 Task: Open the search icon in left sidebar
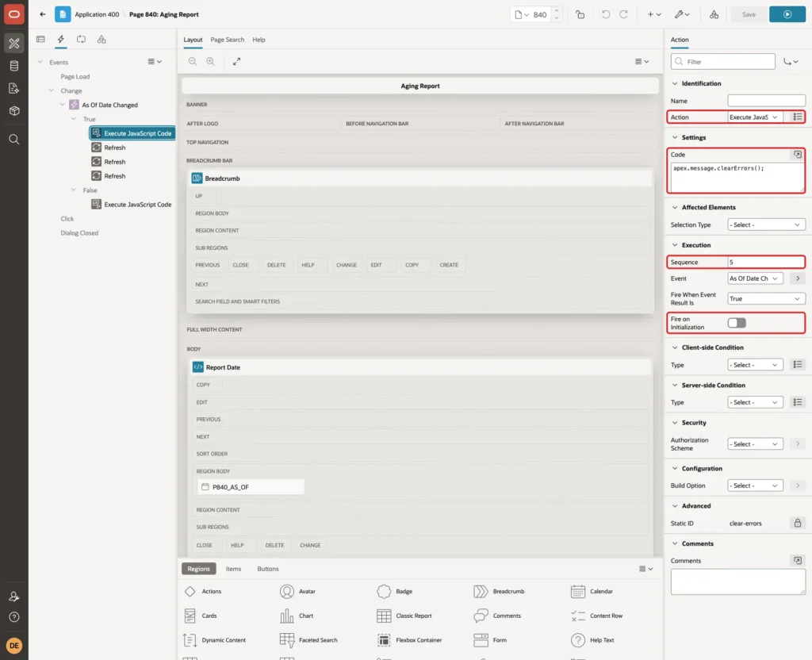(x=14, y=140)
